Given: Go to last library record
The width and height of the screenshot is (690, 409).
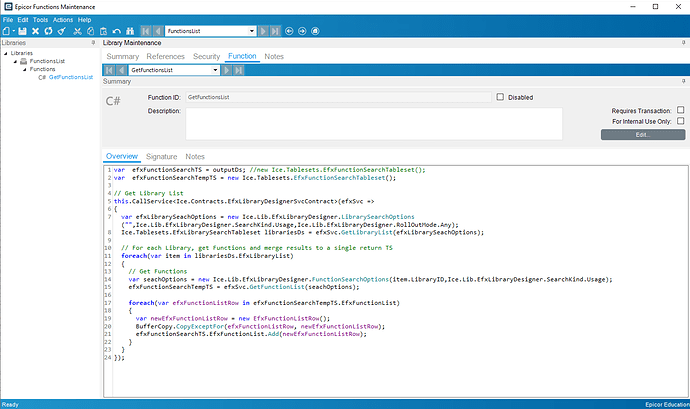Looking at the screenshot, I should point(275,31).
